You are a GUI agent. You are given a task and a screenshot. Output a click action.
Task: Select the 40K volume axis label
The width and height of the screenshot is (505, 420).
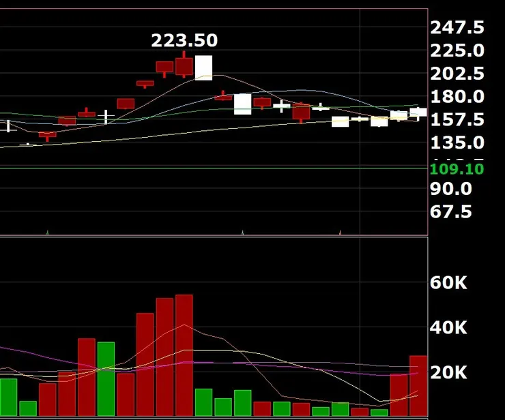pyautogui.click(x=448, y=328)
